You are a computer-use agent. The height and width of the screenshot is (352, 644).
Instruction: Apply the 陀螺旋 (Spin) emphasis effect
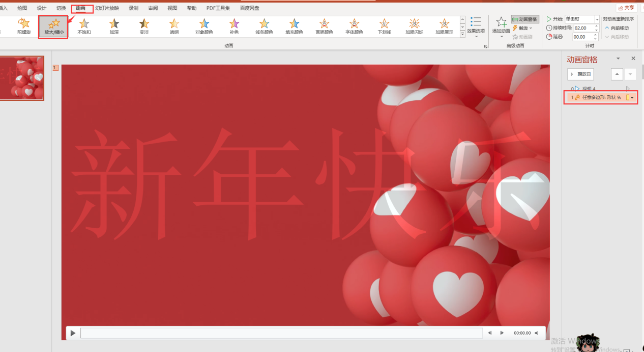(24, 26)
